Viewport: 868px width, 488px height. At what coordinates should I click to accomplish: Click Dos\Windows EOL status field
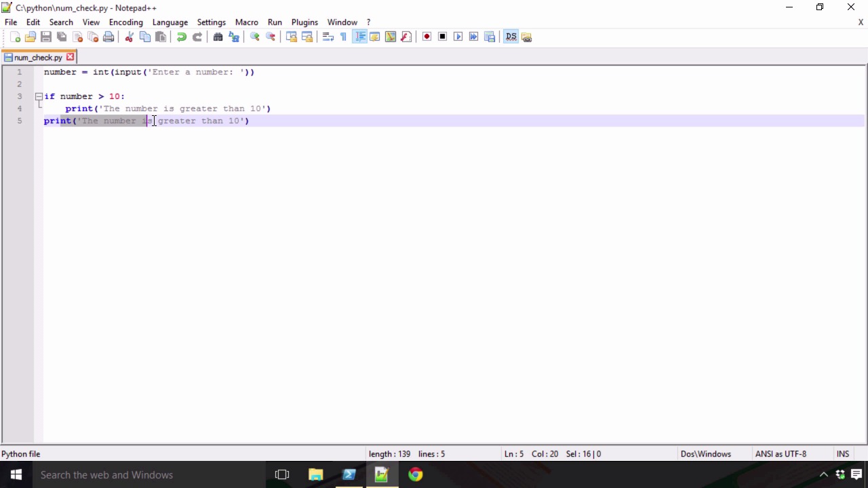[x=706, y=454]
